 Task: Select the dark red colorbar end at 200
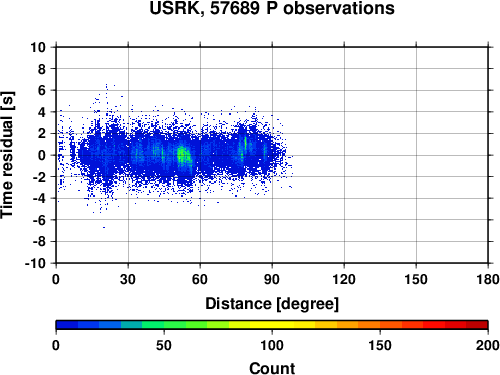[x=477, y=325]
